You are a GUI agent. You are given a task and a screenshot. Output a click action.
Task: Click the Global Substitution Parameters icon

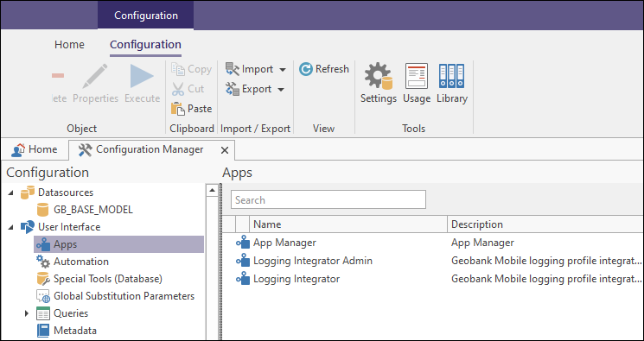point(42,296)
